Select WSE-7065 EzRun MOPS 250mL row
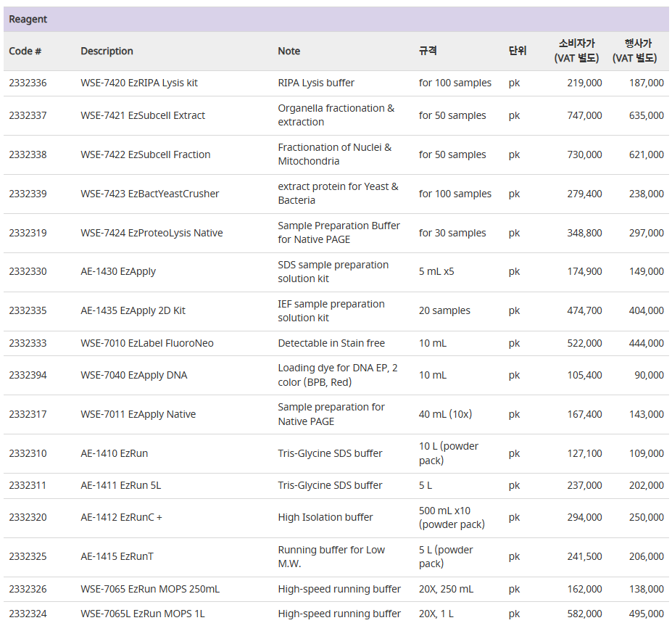 [336, 589]
